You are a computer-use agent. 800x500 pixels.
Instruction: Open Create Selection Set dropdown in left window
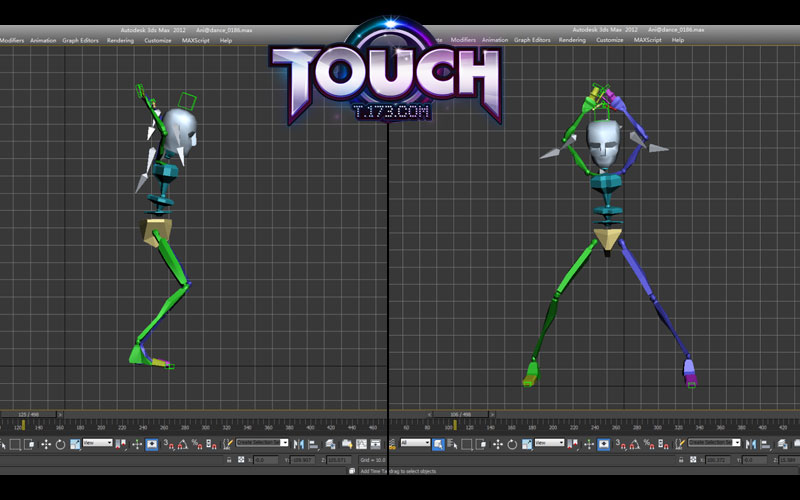(262, 443)
